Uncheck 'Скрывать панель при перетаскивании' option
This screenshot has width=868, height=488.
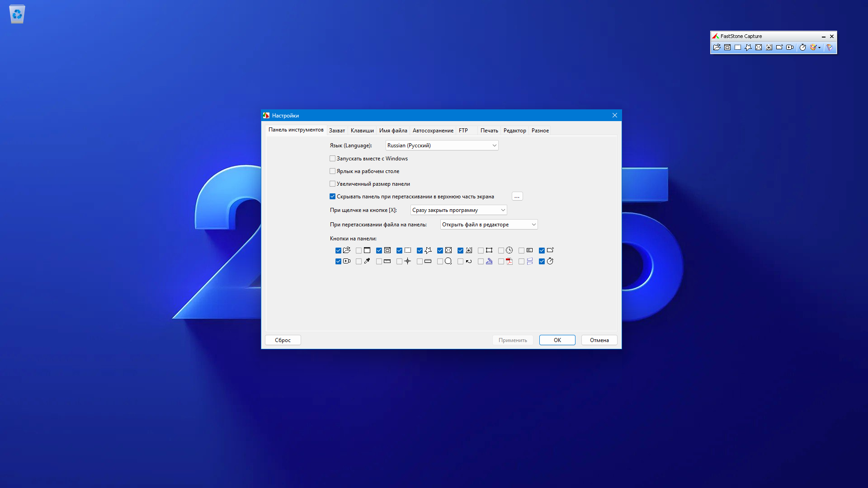pyautogui.click(x=333, y=197)
